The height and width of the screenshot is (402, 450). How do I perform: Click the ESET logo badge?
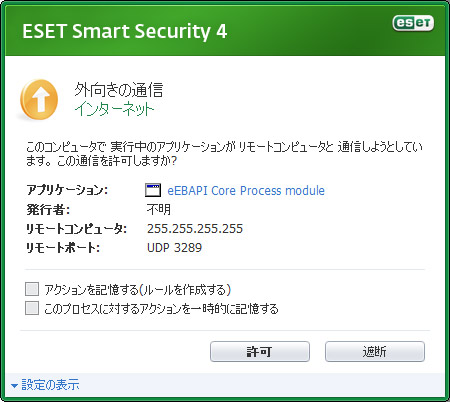pyautogui.click(x=413, y=23)
